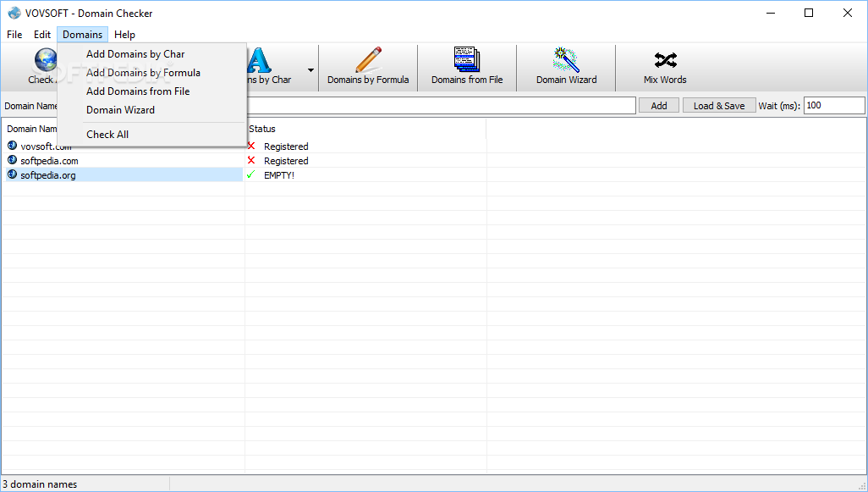Click the Registered status of vovsoft.com
The image size is (868, 492).
pyautogui.click(x=286, y=146)
